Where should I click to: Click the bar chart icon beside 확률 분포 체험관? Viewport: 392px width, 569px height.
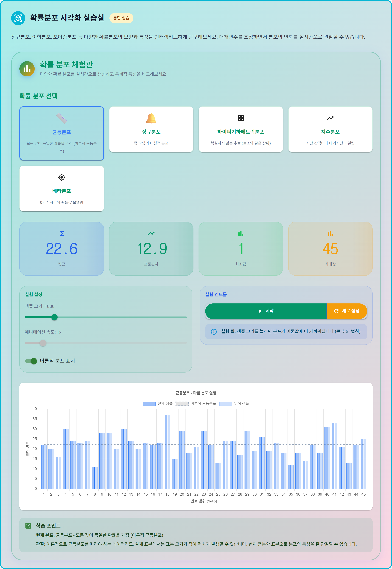point(27,69)
